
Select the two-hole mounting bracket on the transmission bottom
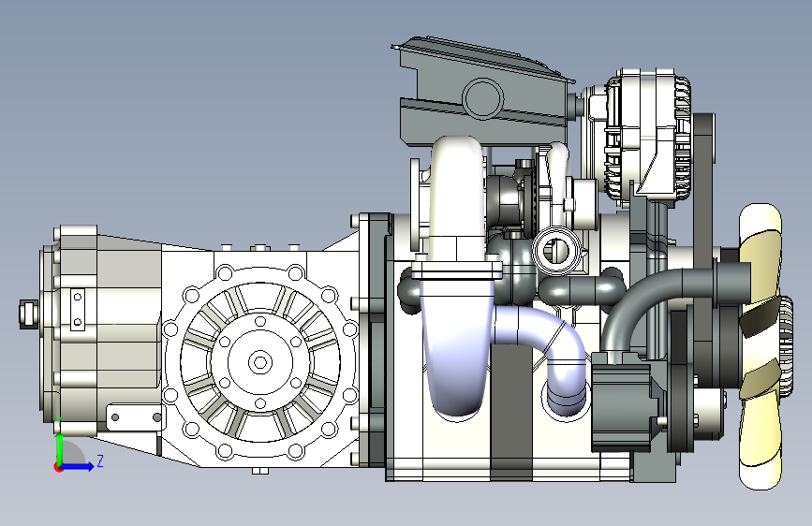coord(136,417)
